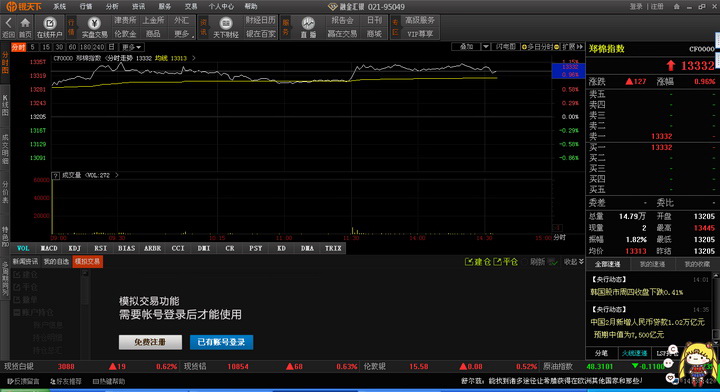Click the cartoon mascot character
Image resolution: width=720 pixels, height=392 pixels.
697,365
